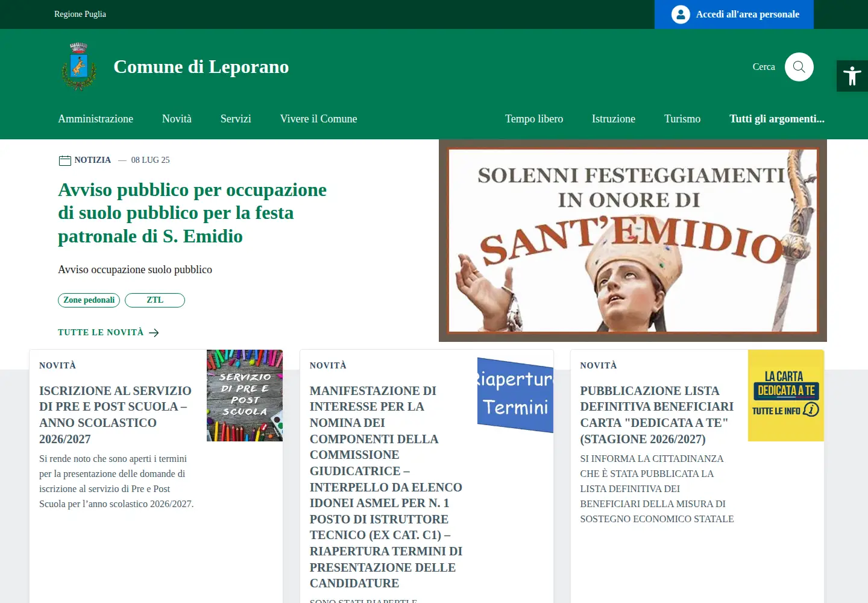The image size is (868, 603).
Task: Open Tempo libero topic
Action: tap(534, 119)
